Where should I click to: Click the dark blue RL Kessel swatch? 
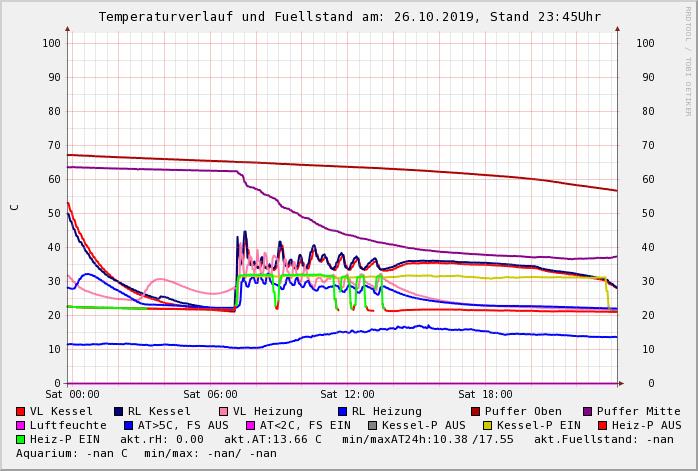119,411
